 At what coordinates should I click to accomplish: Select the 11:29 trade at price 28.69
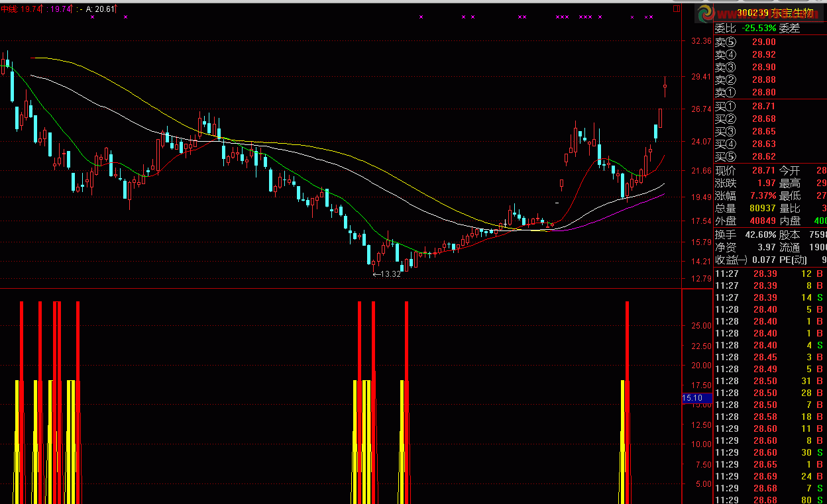pos(770,476)
